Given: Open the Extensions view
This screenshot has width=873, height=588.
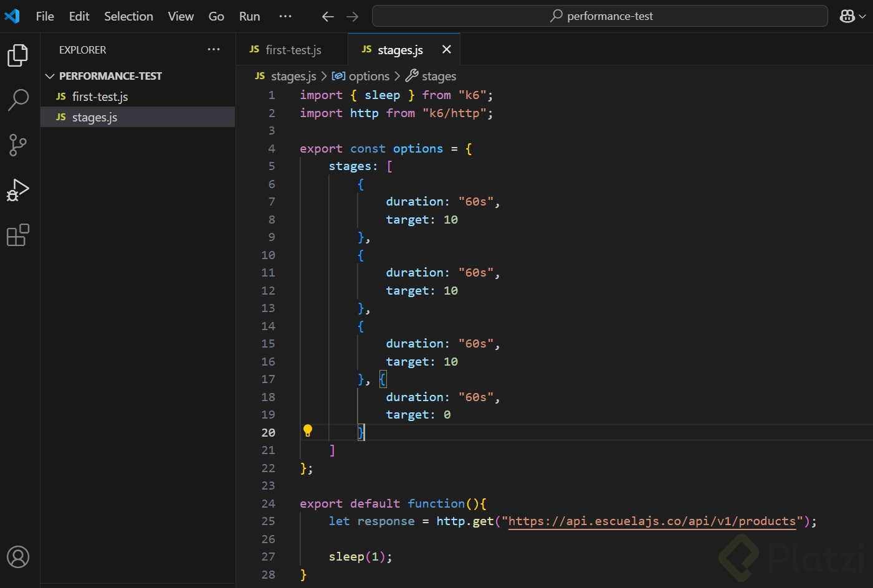Looking at the screenshot, I should click(x=17, y=235).
